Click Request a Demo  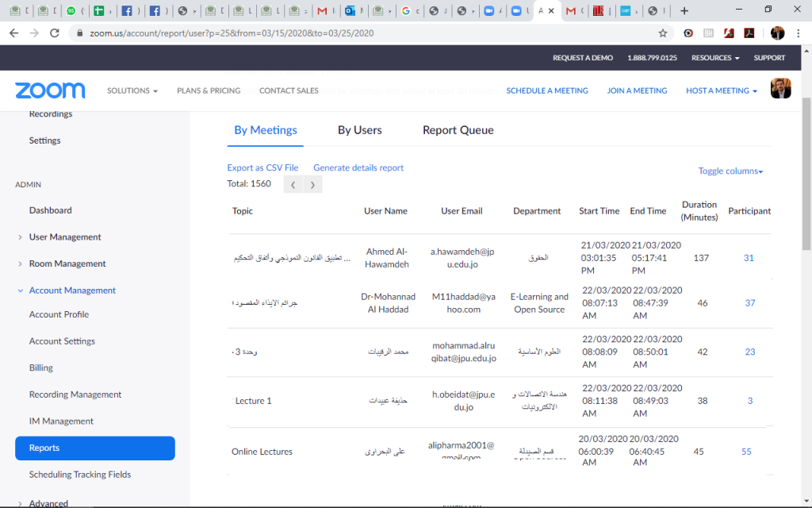coord(583,58)
